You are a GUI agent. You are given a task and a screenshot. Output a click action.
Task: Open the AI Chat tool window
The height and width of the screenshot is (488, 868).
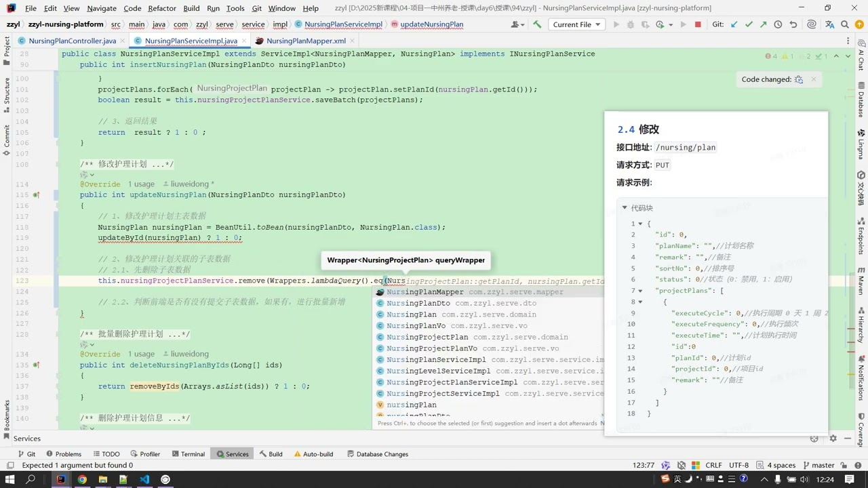861,54
